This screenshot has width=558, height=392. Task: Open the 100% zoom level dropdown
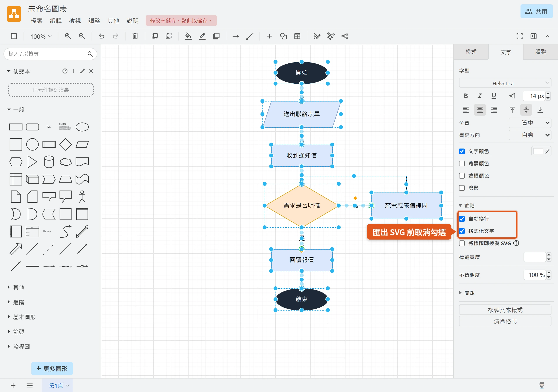pos(41,36)
